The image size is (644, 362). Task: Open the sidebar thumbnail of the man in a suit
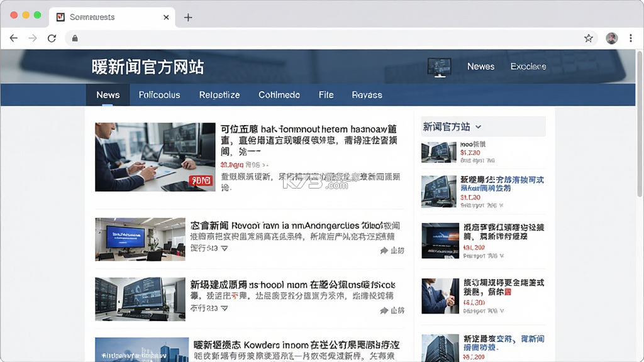[x=440, y=296]
